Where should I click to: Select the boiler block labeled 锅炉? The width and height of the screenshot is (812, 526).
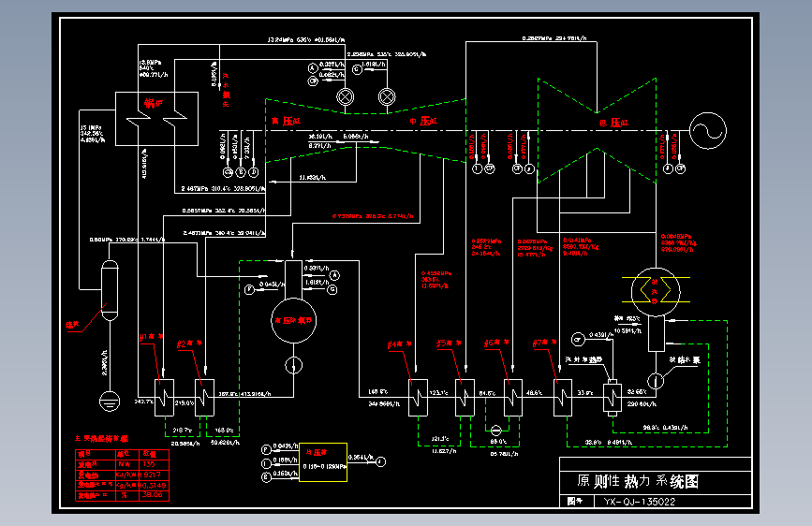click(x=156, y=119)
